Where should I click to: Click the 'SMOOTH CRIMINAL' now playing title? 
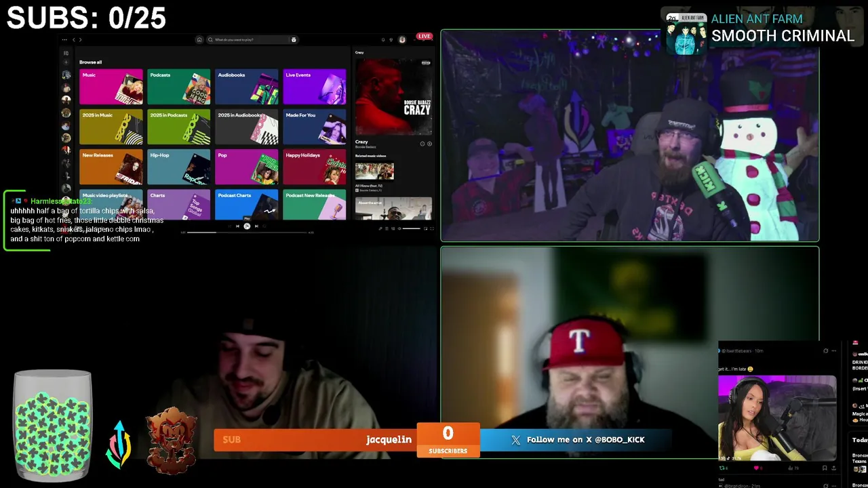coord(783,36)
